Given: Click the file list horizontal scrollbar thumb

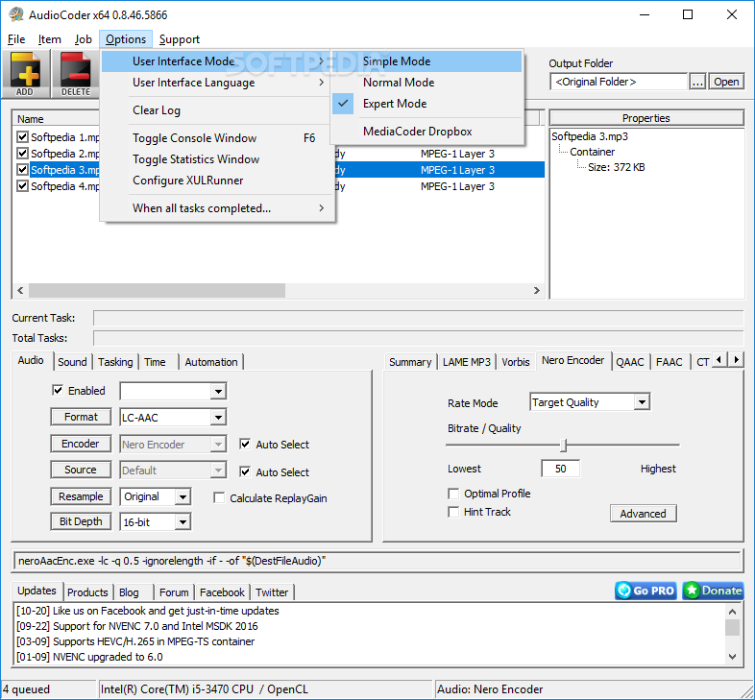Looking at the screenshot, I should [x=157, y=290].
